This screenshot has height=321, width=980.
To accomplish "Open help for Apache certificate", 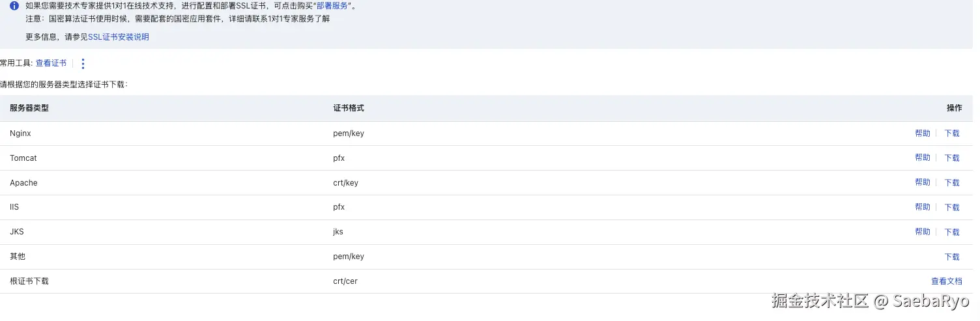I will click(x=922, y=183).
